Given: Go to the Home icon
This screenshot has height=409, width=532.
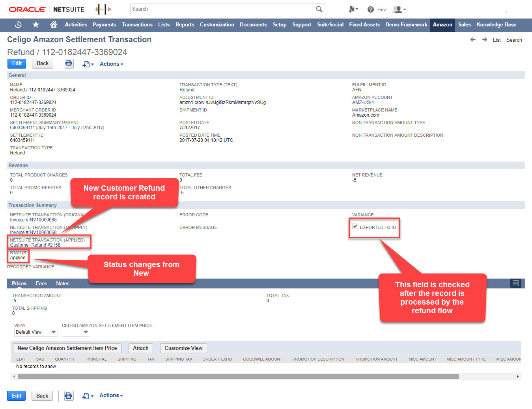Looking at the screenshot, I should 54,24.
